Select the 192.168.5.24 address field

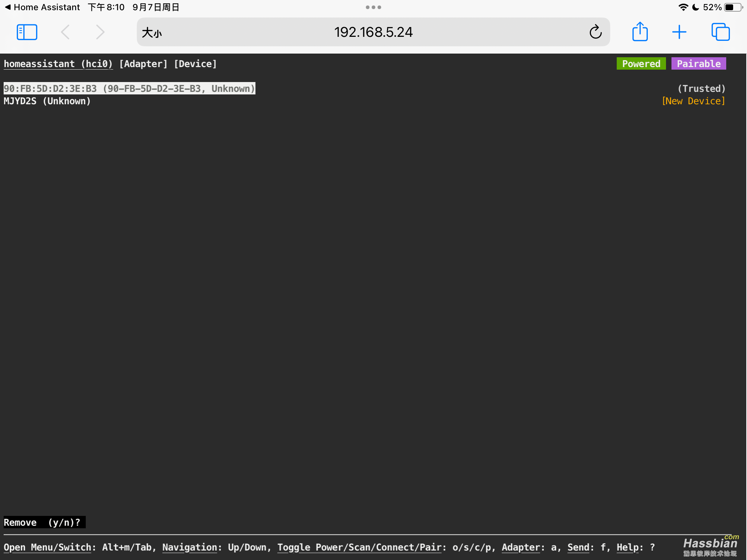(x=373, y=32)
